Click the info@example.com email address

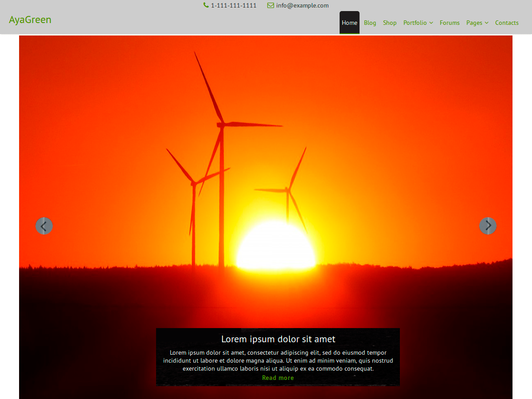[x=302, y=6]
